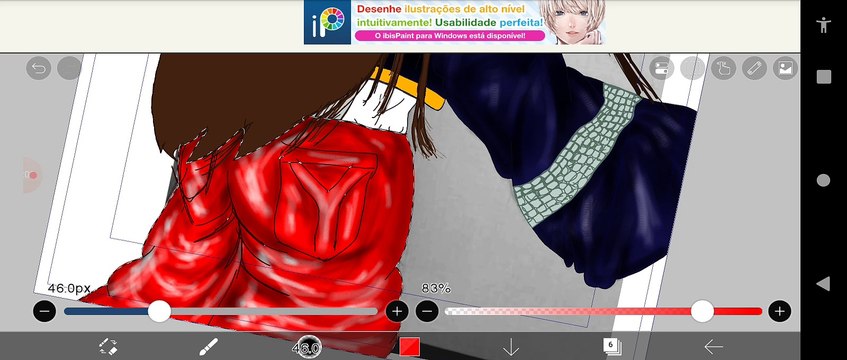Open the brush tool selector
Image resolution: width=847 pixels, height=360 pixels.
(209, 346)
